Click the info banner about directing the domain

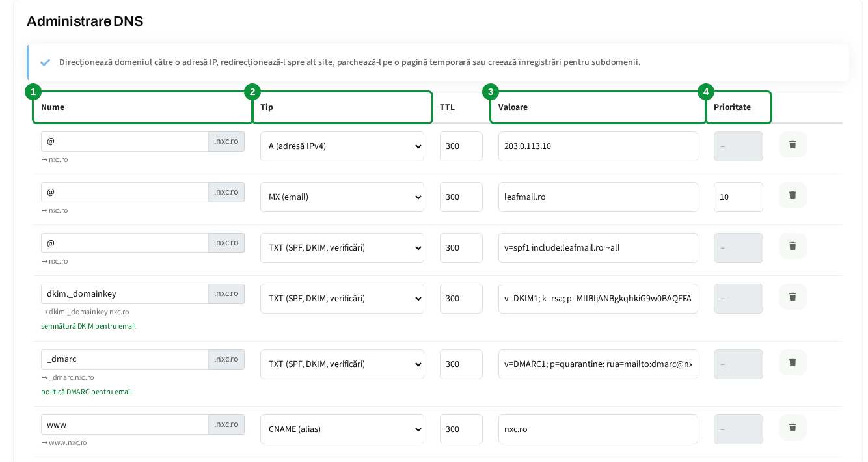(438, 62)
